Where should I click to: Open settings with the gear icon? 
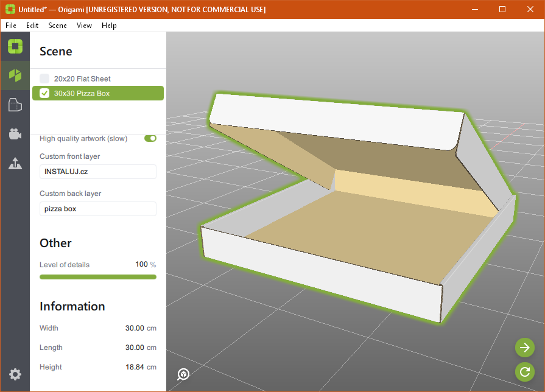[x=15, y=374]
